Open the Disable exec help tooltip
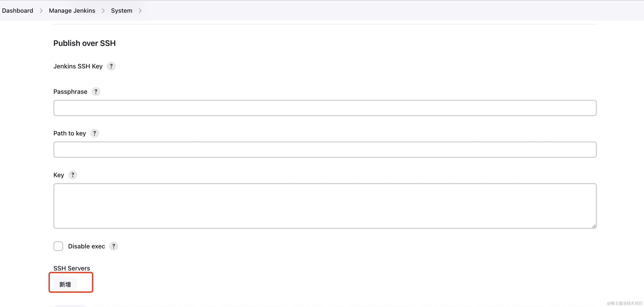 pos(113,246)
